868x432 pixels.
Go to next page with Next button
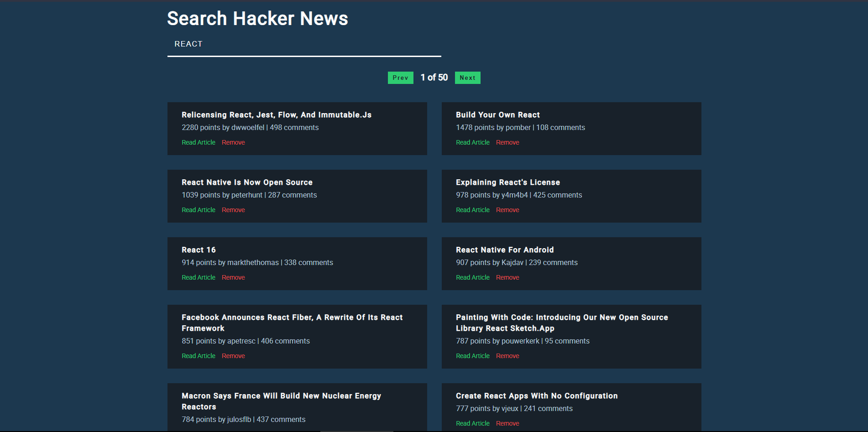[x=468, y=78]
